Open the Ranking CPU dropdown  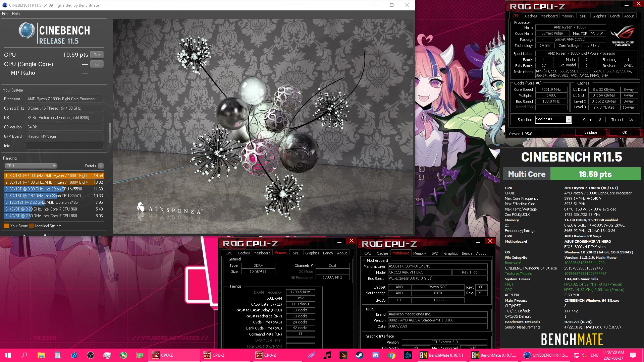31,166
